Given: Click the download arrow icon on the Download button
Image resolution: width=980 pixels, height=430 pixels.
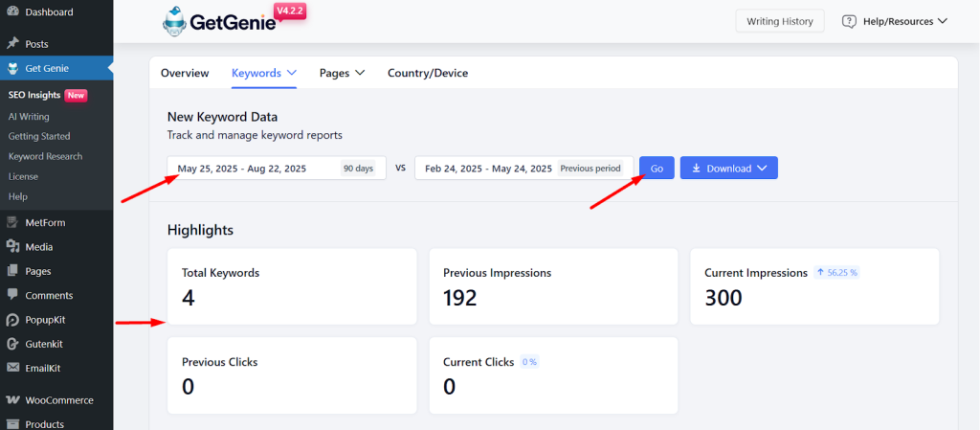Looking at the screenshot, I should 697,169.
